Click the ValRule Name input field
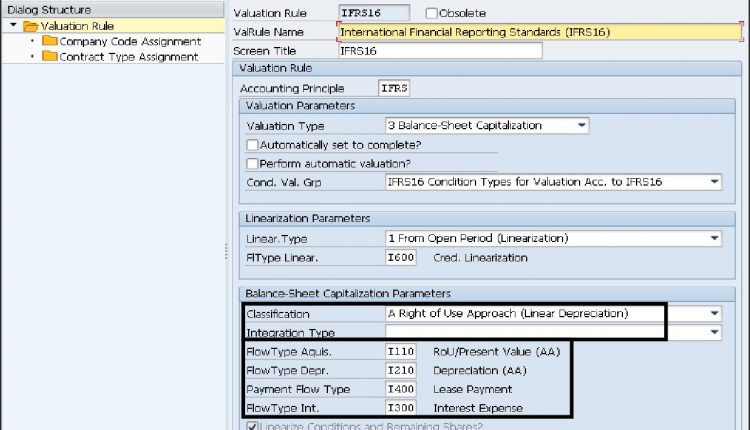This screenshot has height=430, width=750. 540,32
